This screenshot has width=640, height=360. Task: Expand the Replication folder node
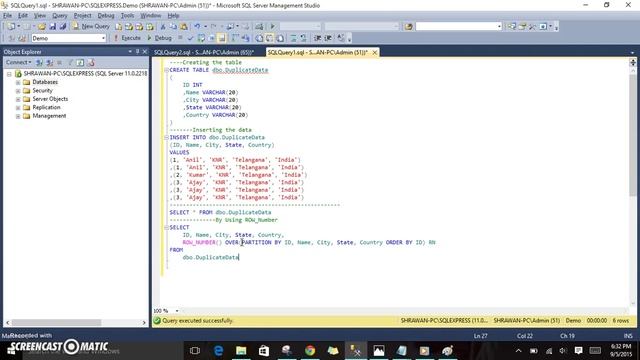coord(18,107)
